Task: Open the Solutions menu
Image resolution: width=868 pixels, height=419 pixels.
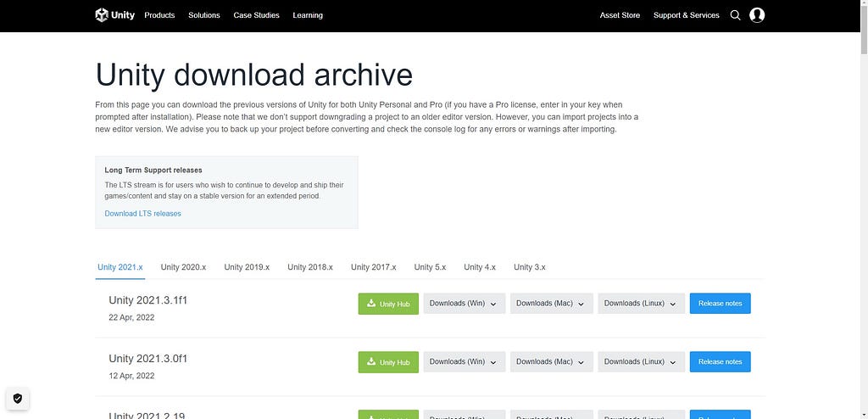Action: click(203, 15)
